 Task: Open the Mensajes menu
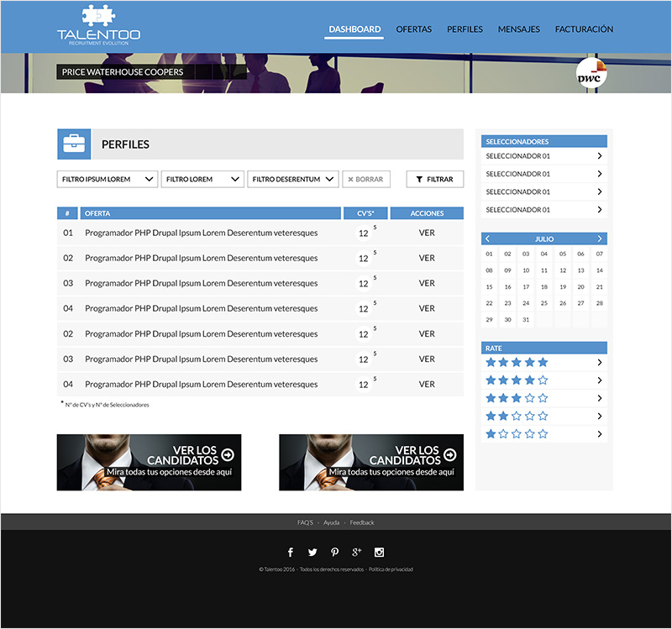[x=518, y=29]
